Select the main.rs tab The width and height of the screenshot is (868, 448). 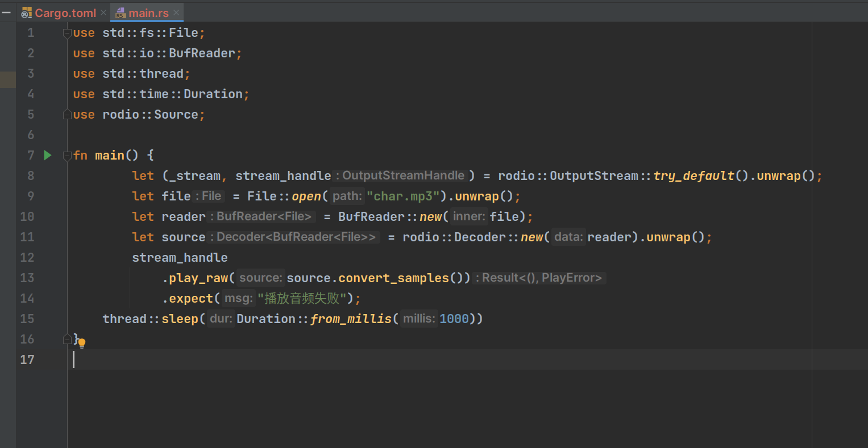(148, 12)
